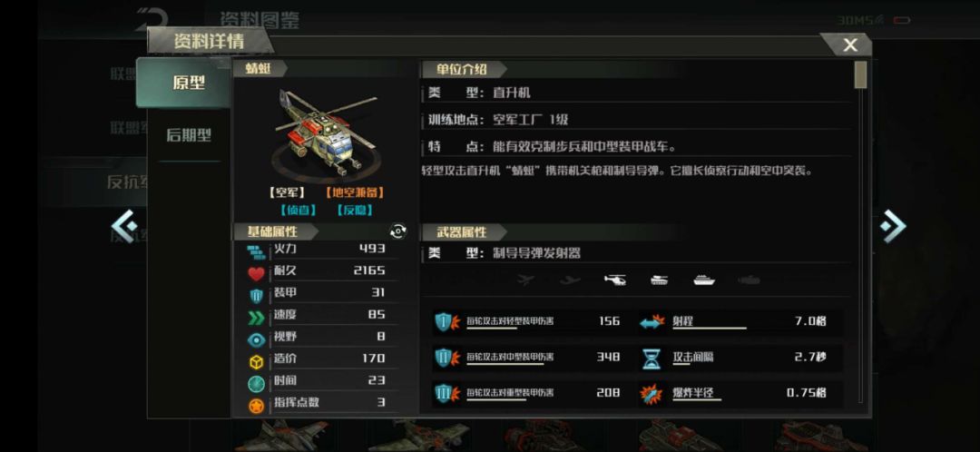The width and height of the screenshot is (980, 452).
Task: Click the red heart 耐久 icon
Action: coord(256,274)
